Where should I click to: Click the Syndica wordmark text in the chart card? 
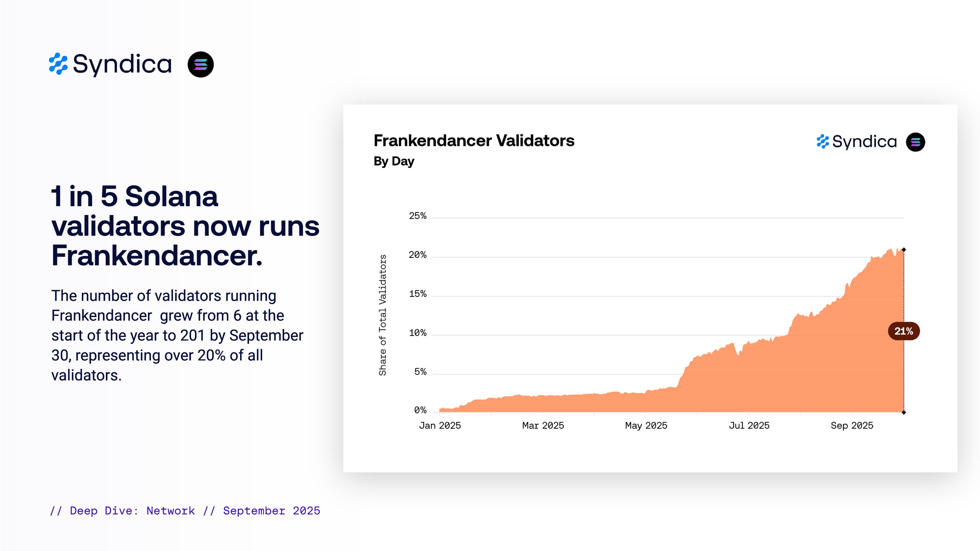(864, 142)
